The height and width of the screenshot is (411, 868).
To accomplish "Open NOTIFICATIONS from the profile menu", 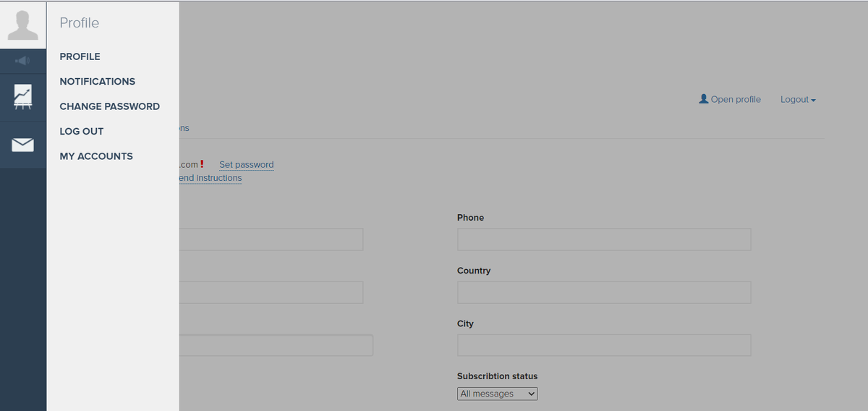I will pos(97,82).
